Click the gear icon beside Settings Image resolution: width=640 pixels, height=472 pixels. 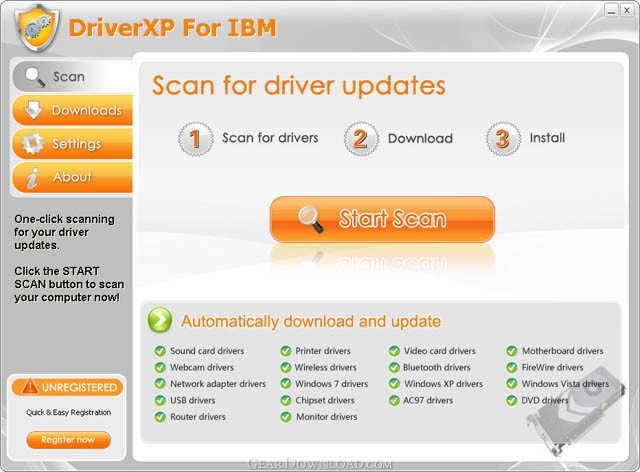[33, 143]
